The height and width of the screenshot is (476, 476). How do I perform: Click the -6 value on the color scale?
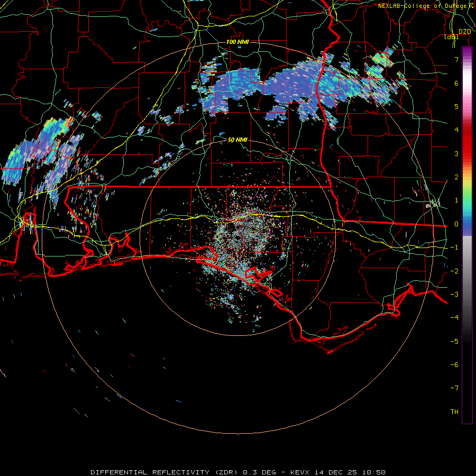(x=454, y=365)
